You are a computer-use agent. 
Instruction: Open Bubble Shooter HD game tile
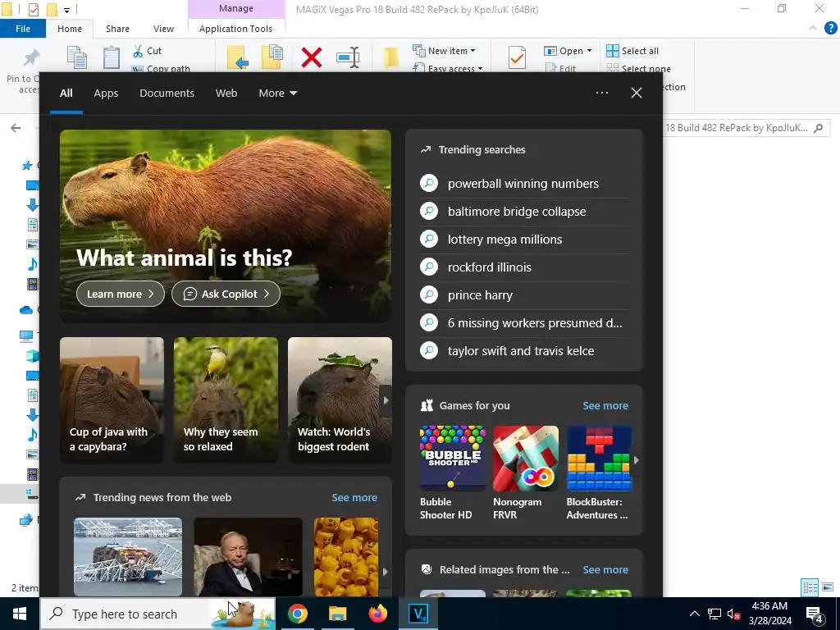tap(452, 472)
